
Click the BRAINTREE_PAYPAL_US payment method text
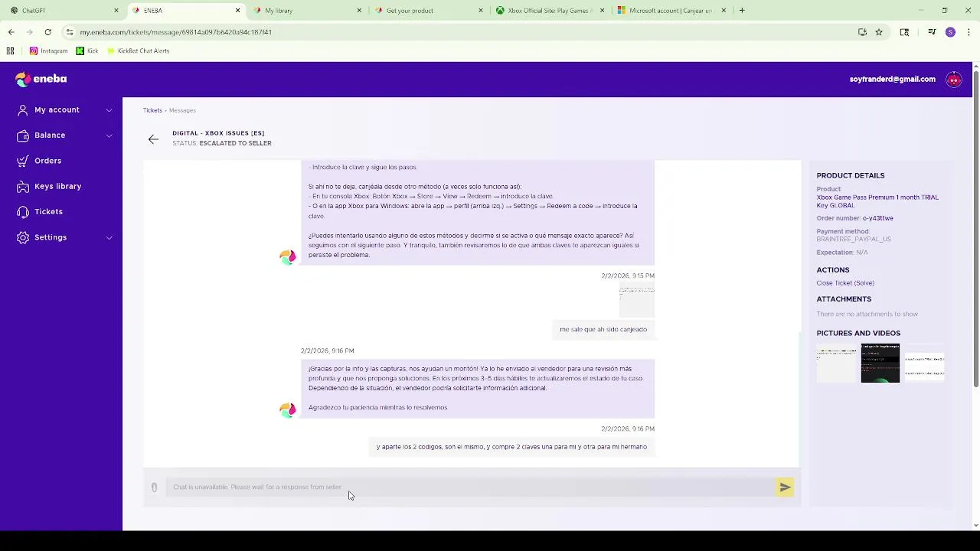click(x=854, y=240)
